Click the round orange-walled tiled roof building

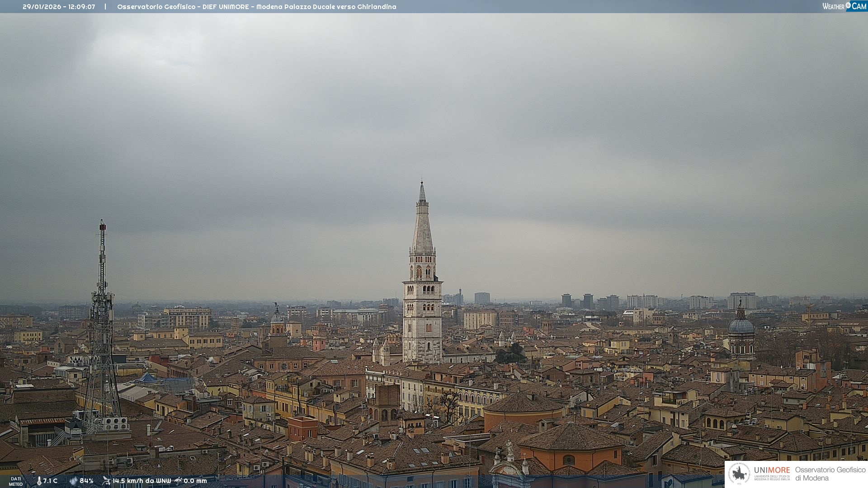(524, 410)
